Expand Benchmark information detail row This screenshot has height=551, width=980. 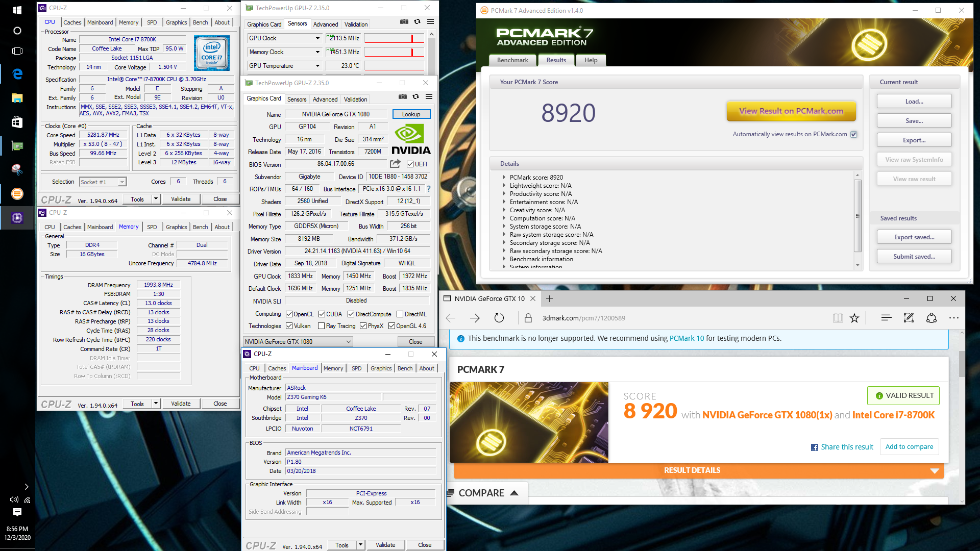(x=504, y=259)
